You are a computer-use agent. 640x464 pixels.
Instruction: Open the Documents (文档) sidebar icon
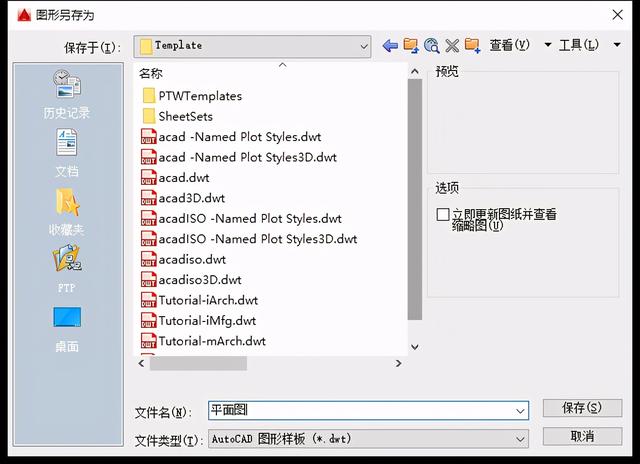pyautogui.click(x=67, y=153)
